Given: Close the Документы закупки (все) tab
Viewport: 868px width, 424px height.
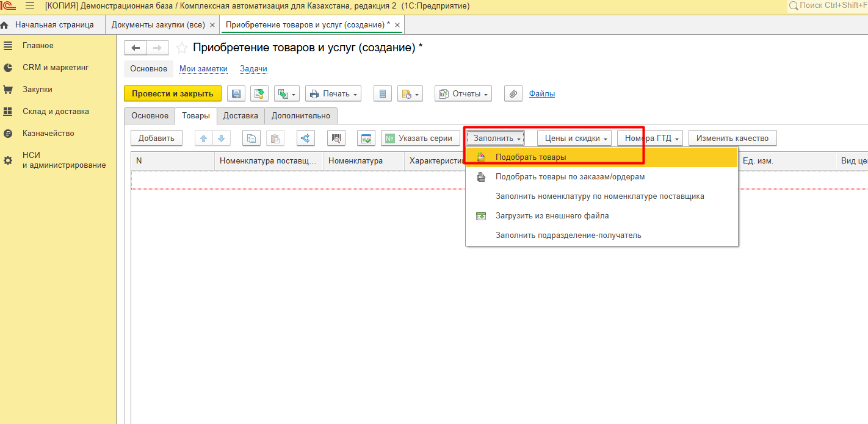Looking at the screenshot, I should point(212,25).
